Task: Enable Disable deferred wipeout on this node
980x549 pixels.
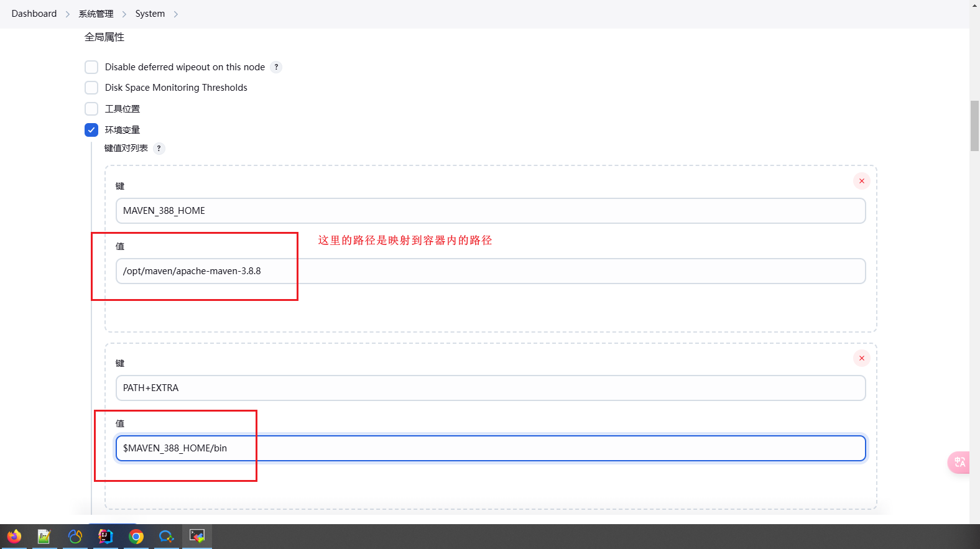Action: 91,67
